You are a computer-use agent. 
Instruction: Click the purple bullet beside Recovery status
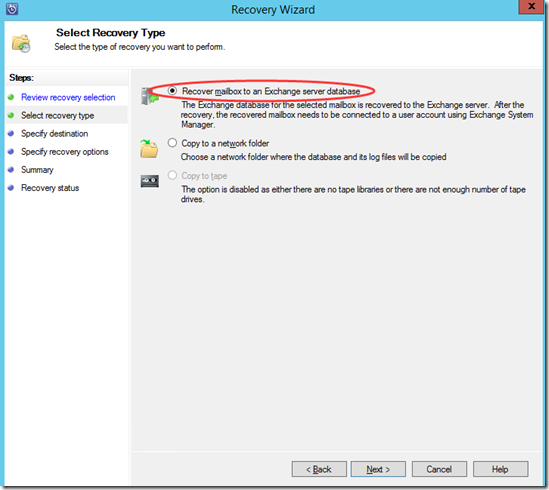[x=11, y=188]
